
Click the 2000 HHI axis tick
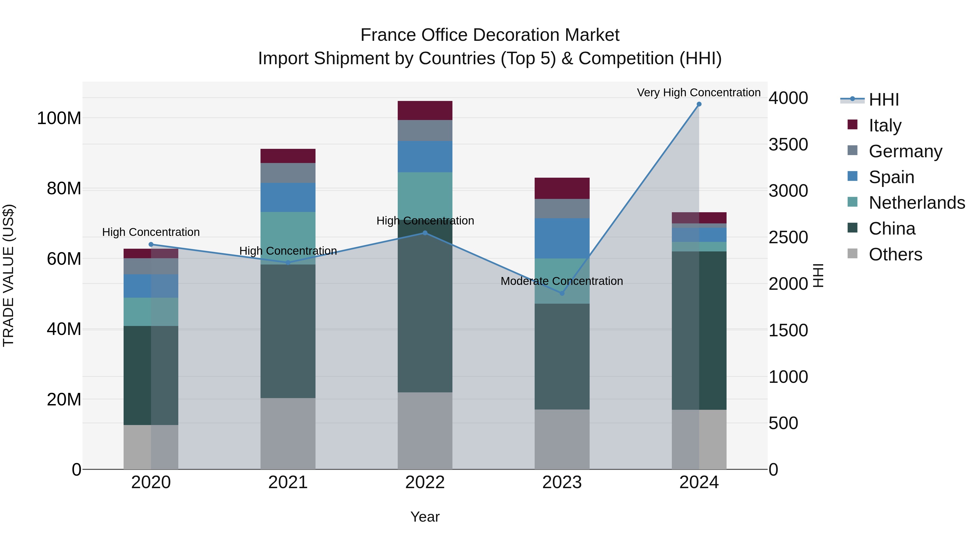(x=788, y=284)
